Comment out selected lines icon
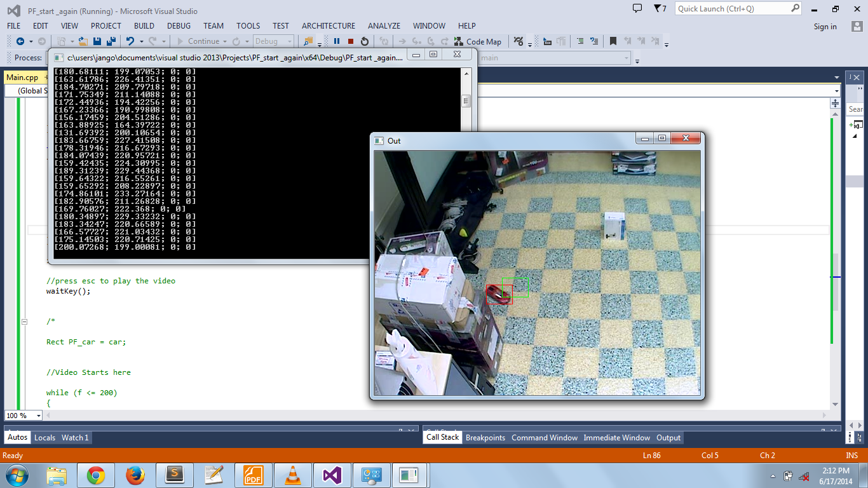 coord(580,41)
